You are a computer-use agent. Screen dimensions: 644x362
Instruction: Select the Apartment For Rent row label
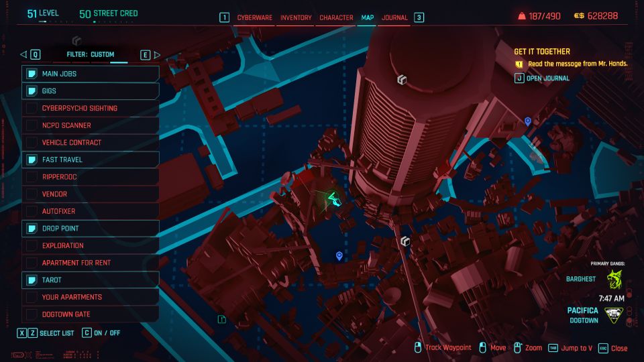pyautogui.click(x=76, y=263)
